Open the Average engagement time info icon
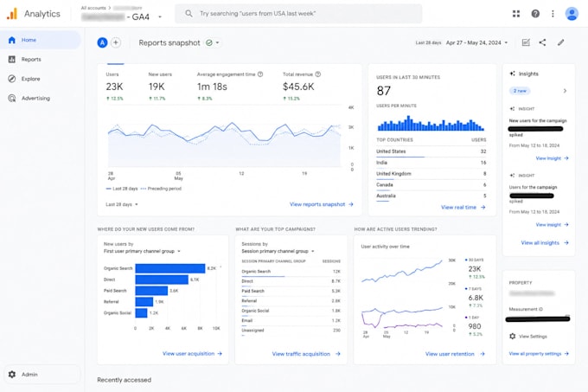This screenshot has width=588, height=392. [x=260, y=74]
